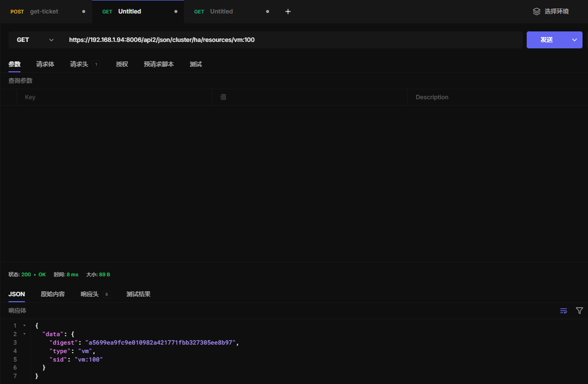Open the 预请求脚本 pre-request script tab
This screenshot has width=588, height=384.
(159, 64)
